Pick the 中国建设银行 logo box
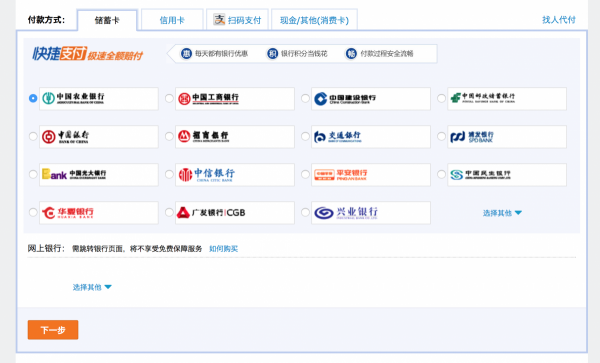This screenshot has height=363, width=600. point(371,99)
